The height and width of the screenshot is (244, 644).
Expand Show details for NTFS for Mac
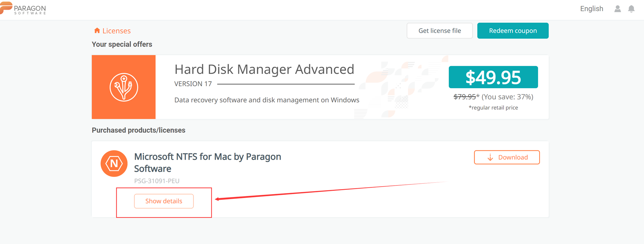point(164,201)
